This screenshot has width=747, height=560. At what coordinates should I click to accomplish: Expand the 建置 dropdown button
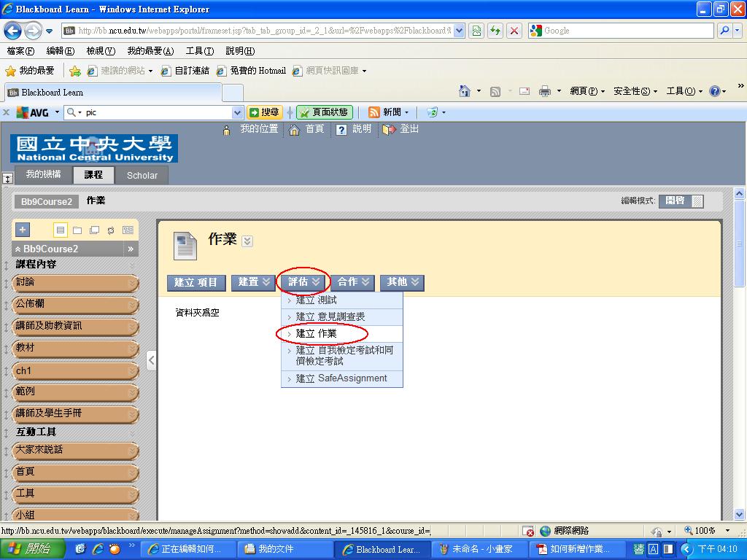pyautogui.click(x=254, y=282)
